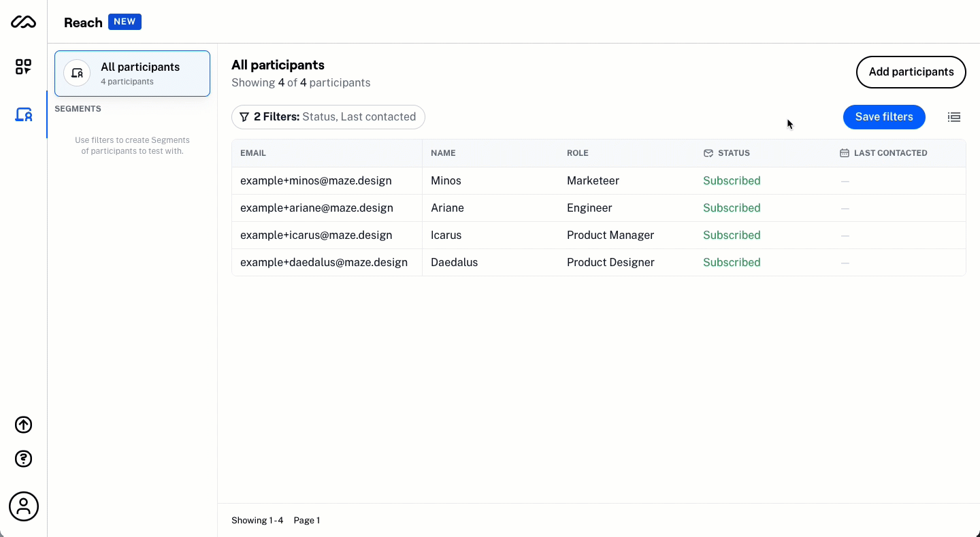This screenshot has width=980, height=537.
Task: Sort by Last Contacted column header
Action: [x=889, y=153]
